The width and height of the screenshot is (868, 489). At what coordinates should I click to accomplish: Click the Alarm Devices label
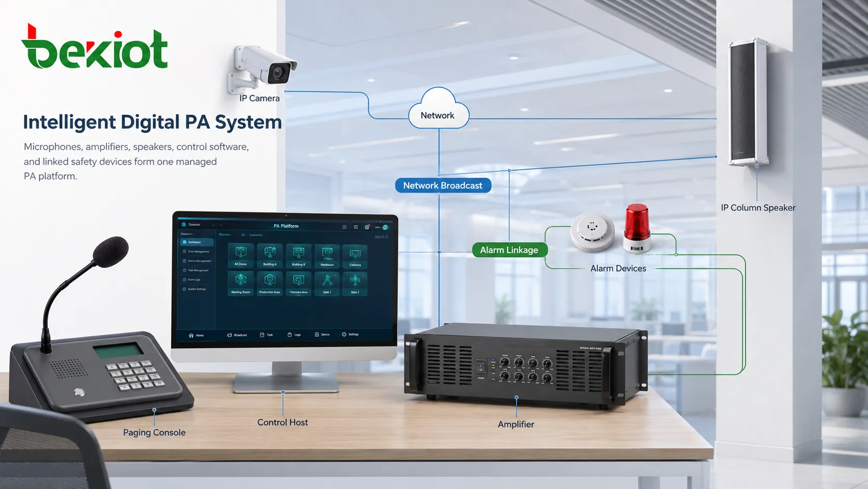(x=618, y=269)
